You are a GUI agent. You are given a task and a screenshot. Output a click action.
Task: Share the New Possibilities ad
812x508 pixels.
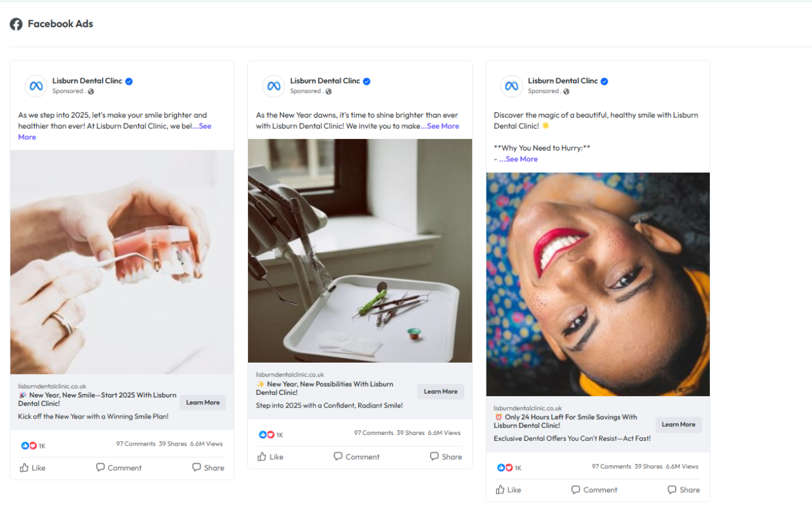[x=446, y=457]
